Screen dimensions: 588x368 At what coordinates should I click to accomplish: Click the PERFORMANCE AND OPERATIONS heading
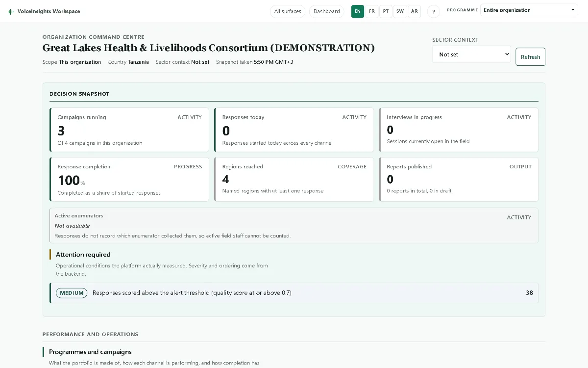[91, 334]
